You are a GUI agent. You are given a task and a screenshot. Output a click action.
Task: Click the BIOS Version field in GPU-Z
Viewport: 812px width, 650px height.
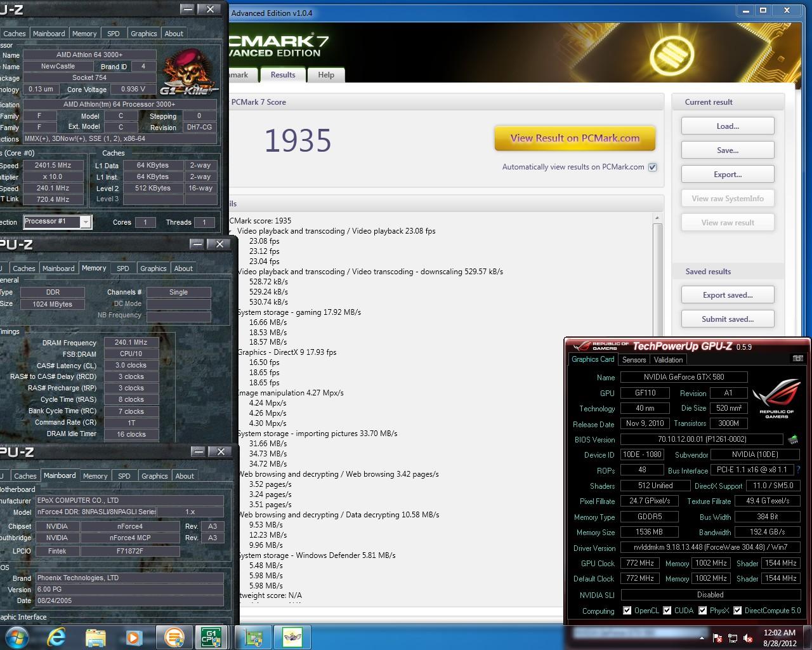[x=702, y=439]
